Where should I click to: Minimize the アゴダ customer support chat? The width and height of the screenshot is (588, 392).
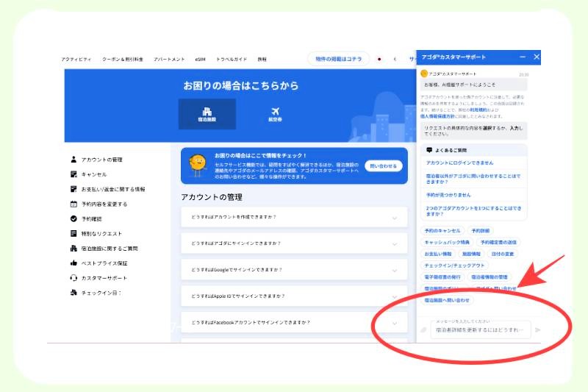523,57
